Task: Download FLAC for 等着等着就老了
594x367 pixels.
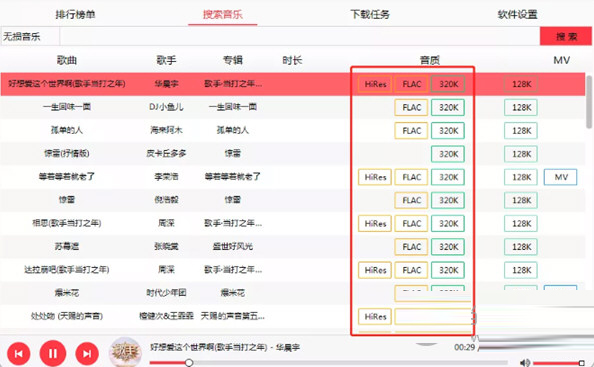Action: coord(411,177)
